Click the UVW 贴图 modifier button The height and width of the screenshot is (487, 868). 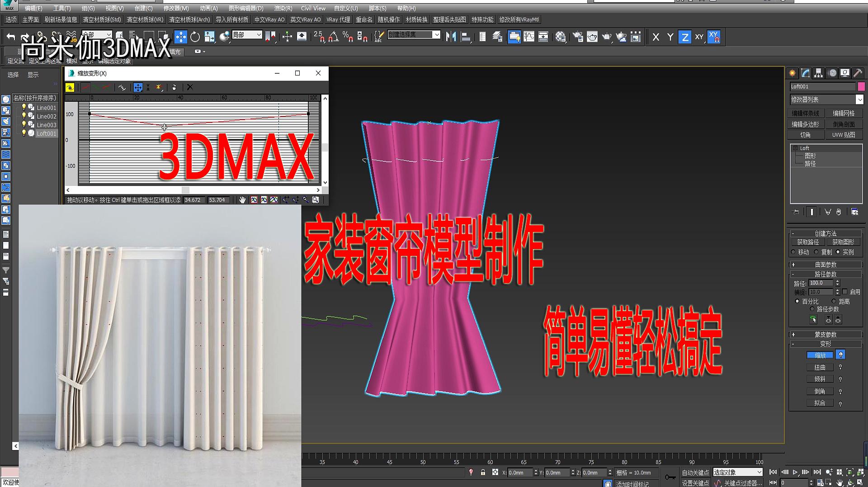click(x=844, y=135)
